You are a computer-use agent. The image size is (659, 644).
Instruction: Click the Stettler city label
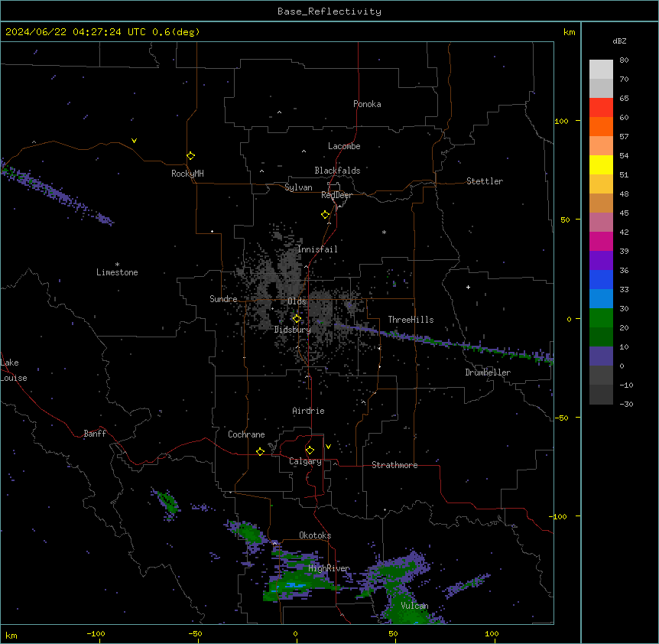click(484, 181)
